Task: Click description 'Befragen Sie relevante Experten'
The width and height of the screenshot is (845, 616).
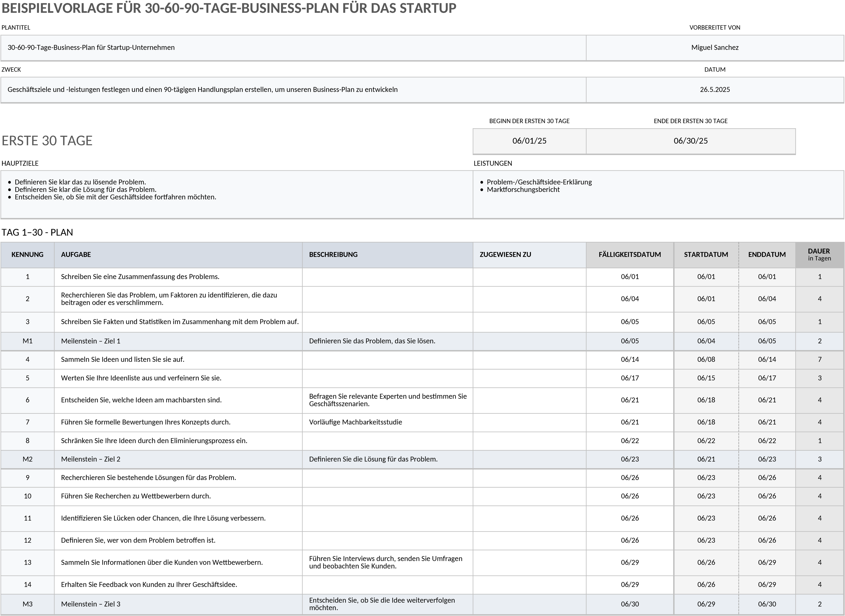Action: [x=388, y=400]
